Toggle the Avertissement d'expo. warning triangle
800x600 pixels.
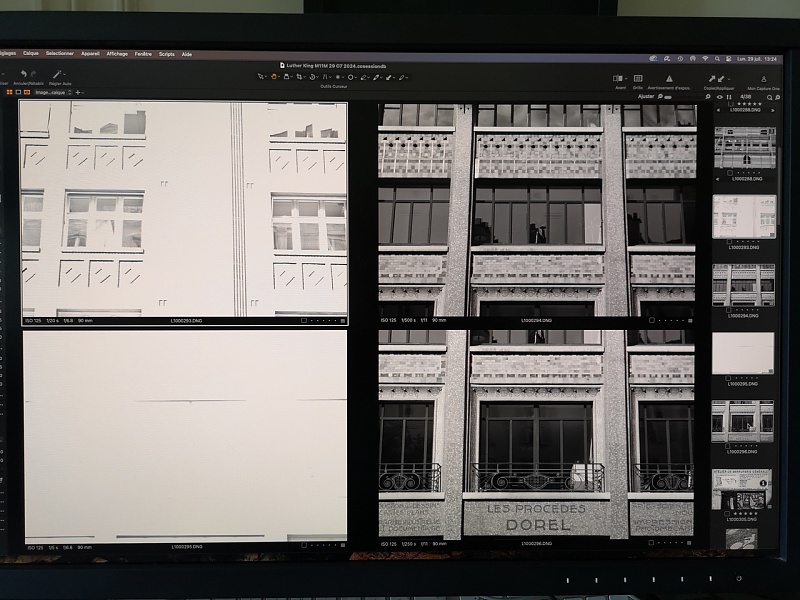coord(669,78)
